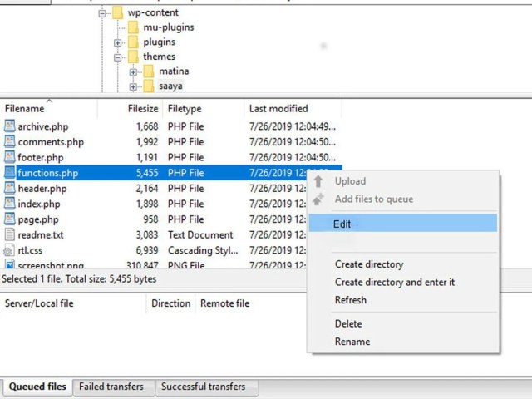Click the Remote file column header
The width and height of the screenshot is (532, 399).
click(x=251, y=303)
